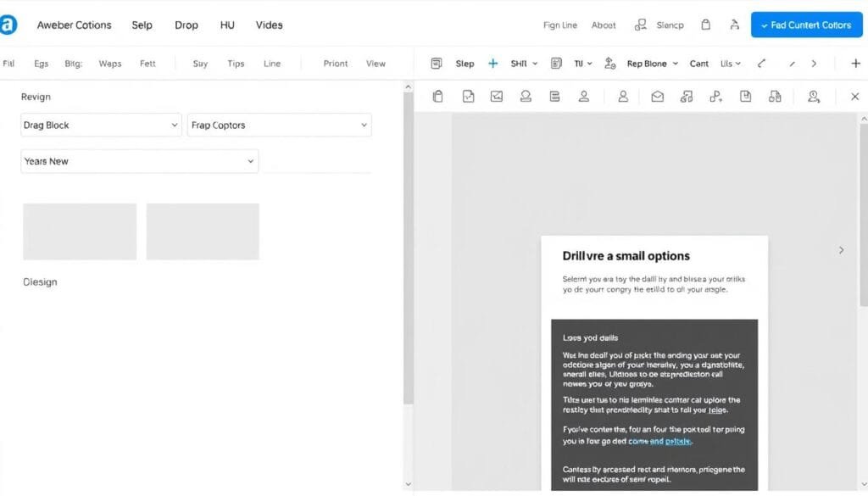Click the music note media icon
Viewport: 868px width, 496px height.
tap(687, 97)
